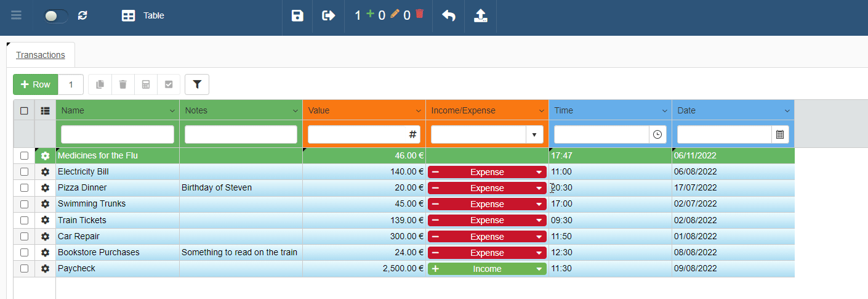Click the refresh icon in top bar
This screenshot has width=868, height=299.
(82, 15)
